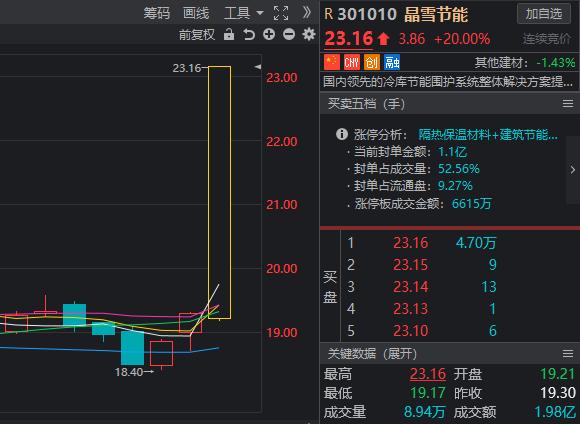
Task: Click the 封单占成交量 value 52.56%
Action: (459, 169)
